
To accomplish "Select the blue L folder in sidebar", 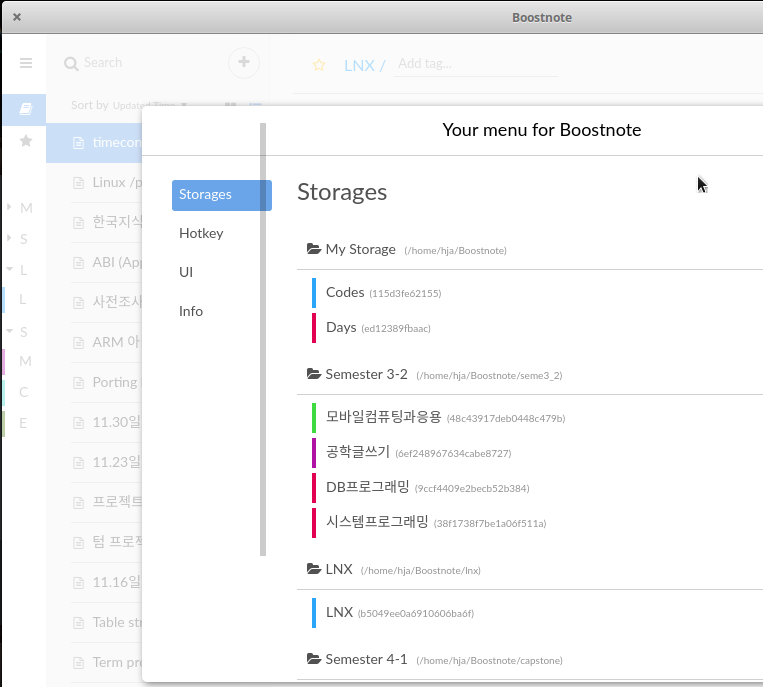I will tap(22, 299).
